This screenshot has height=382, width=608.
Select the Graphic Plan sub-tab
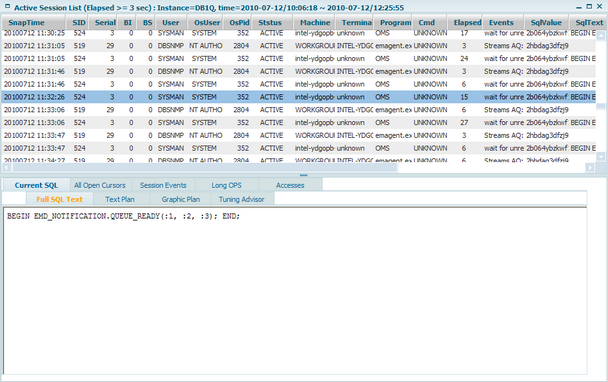(181, 199)
